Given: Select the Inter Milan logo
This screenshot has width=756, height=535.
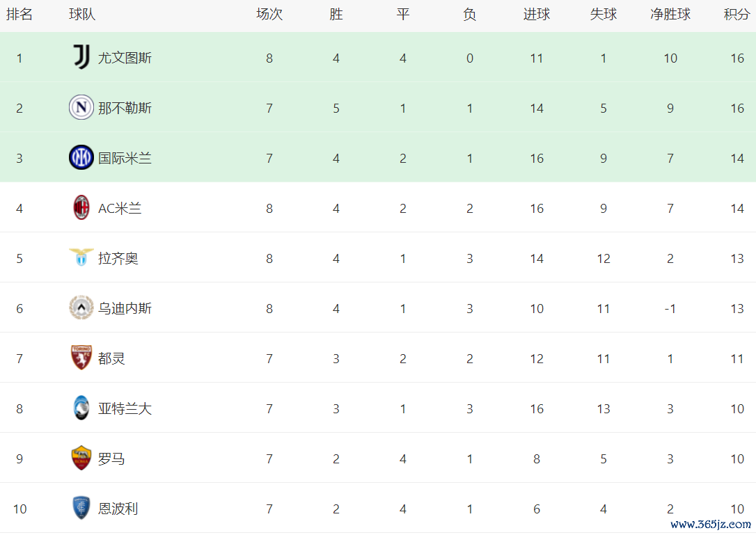Looking at the screenshot, I should tap(81, 157).
